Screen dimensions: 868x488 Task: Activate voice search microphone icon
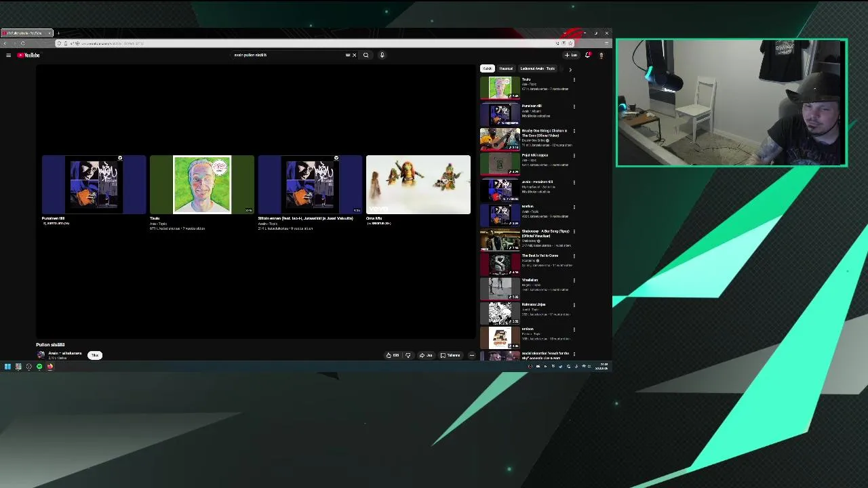click(382, 55)
